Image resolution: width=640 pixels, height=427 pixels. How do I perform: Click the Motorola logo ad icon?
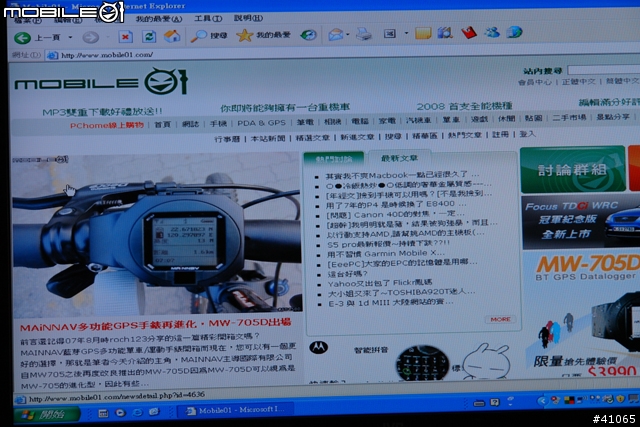(x=318, y=347)
